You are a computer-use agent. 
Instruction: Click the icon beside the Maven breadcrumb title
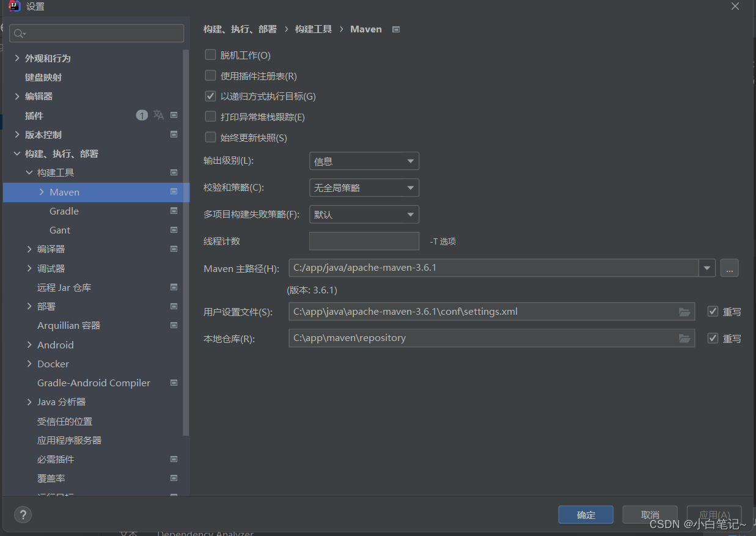[396, 29]
